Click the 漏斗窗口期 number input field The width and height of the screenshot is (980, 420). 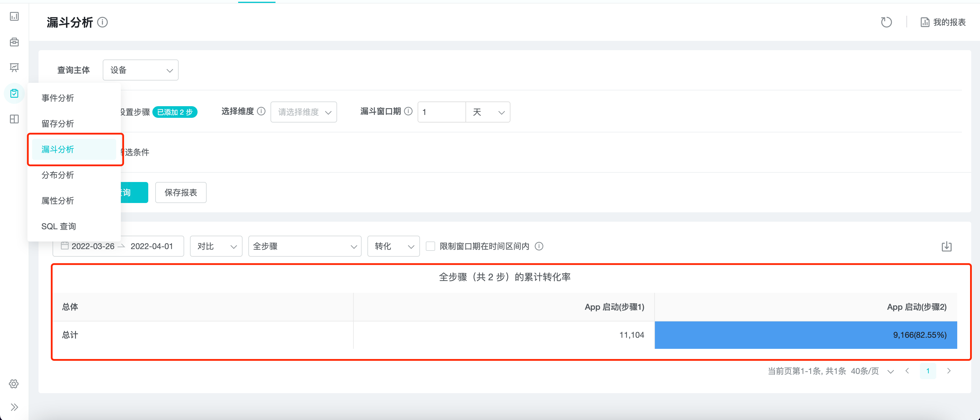click(441, 112)
